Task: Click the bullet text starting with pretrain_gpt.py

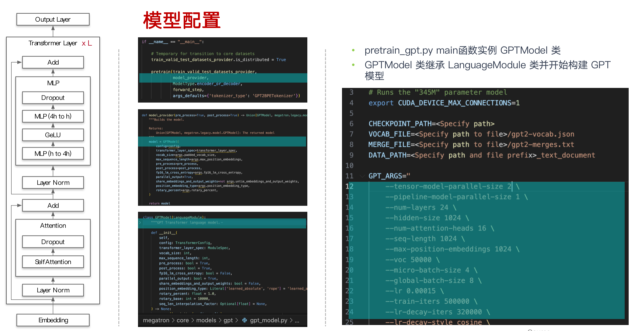Action: click(462, 50)
